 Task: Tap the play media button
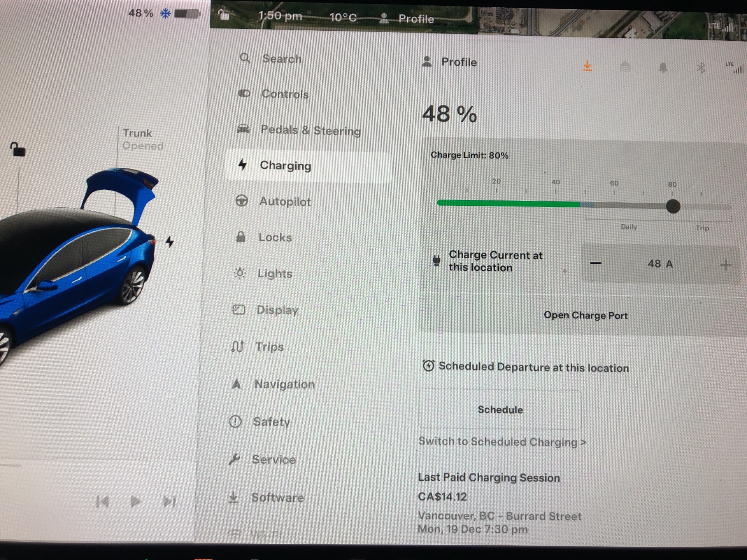coord(135,502)
